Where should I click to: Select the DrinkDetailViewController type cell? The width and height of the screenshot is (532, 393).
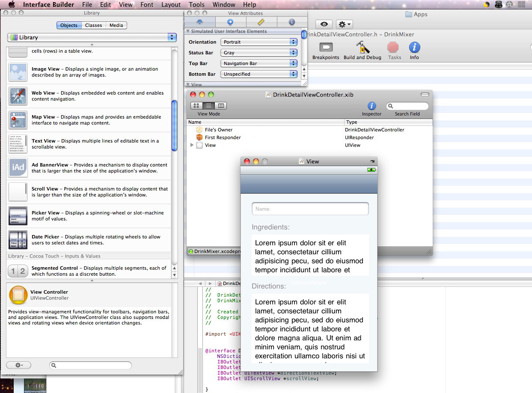374,130
